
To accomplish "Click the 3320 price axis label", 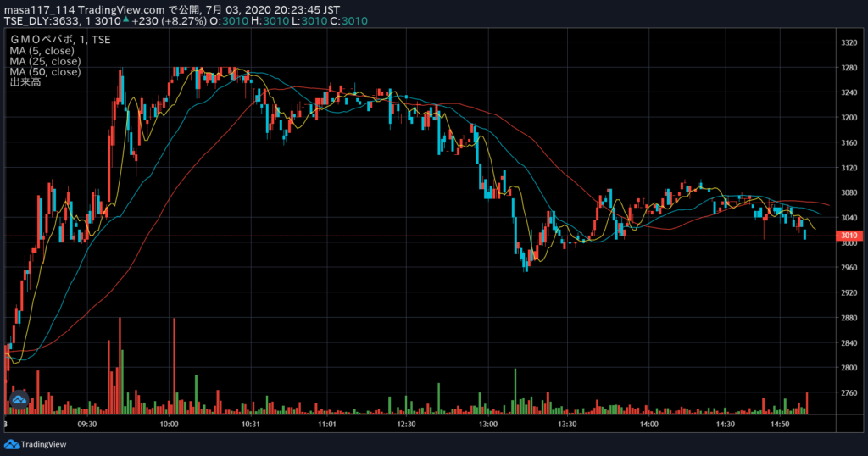I will click(849, 42).
